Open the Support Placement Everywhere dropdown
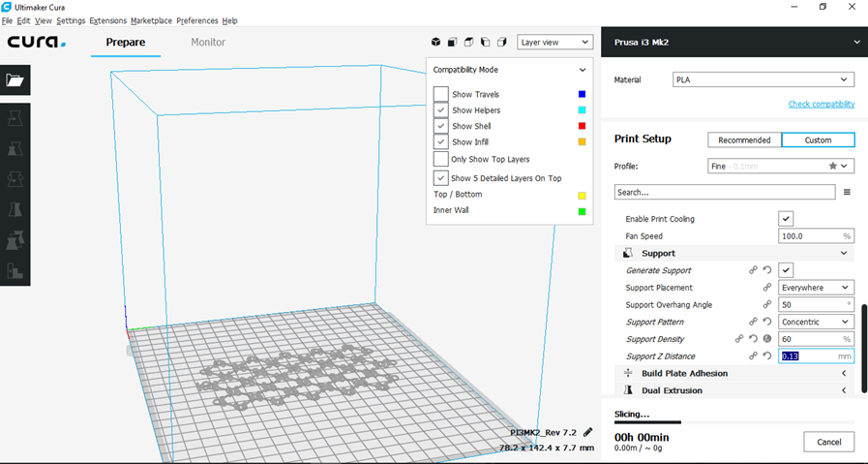Image resolution: width=868 pixels, height=464 pixels. [x=816, y=288]
